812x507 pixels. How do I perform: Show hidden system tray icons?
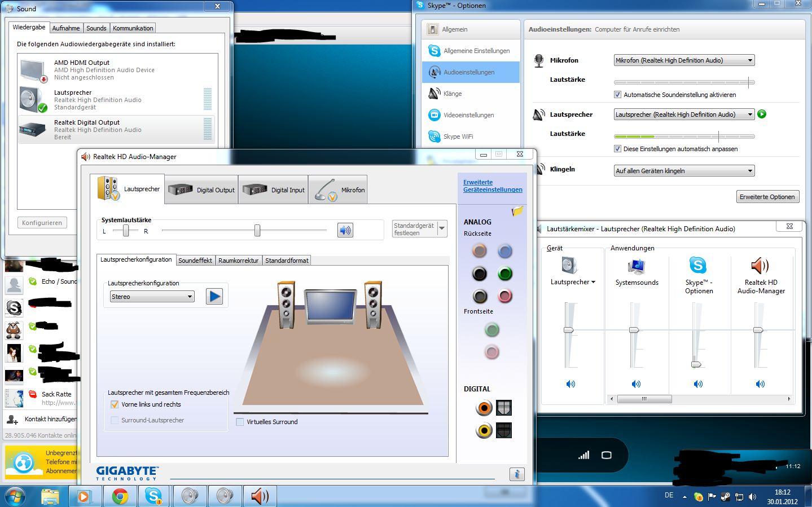[684, 497]
